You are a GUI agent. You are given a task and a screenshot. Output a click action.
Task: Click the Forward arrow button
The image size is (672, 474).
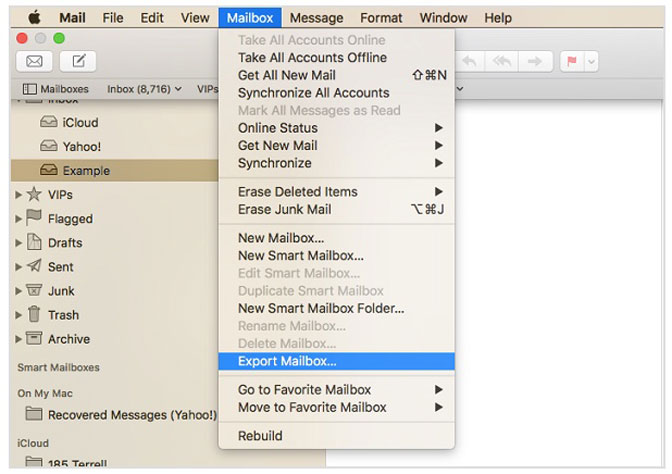[x=535, y=61]
